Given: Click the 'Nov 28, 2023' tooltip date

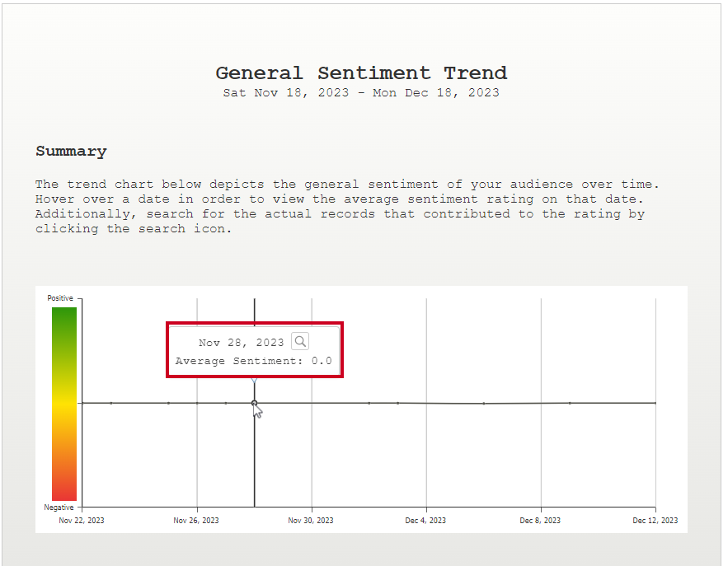Looking at the screenshot, I should (241, 343).
